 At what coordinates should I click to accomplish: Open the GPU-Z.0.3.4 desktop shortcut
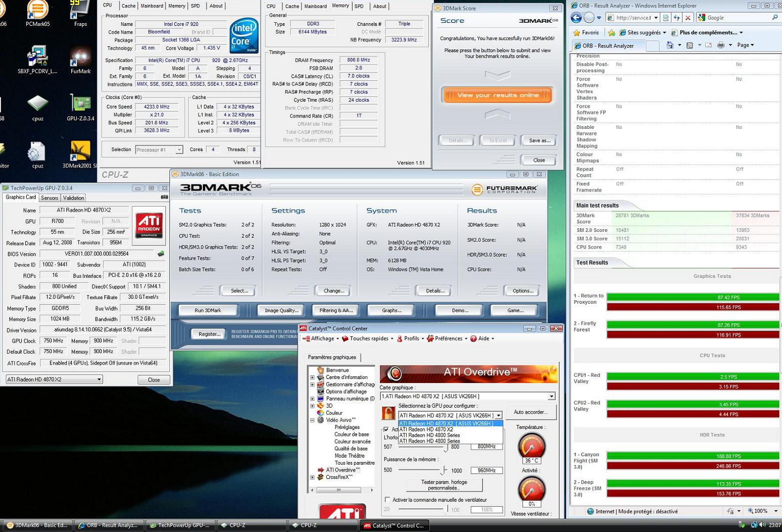click(x=80, y=108)
